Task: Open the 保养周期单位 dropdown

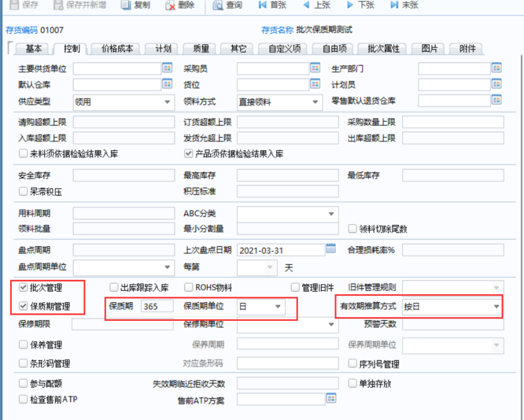Action: coord(496,345)
